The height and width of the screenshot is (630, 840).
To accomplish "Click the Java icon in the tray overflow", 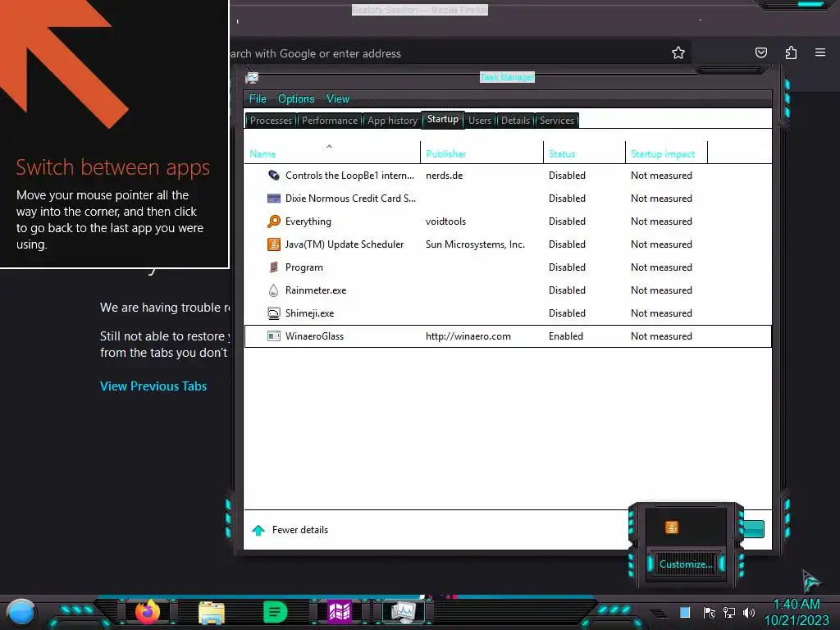I will pos(671,527).
